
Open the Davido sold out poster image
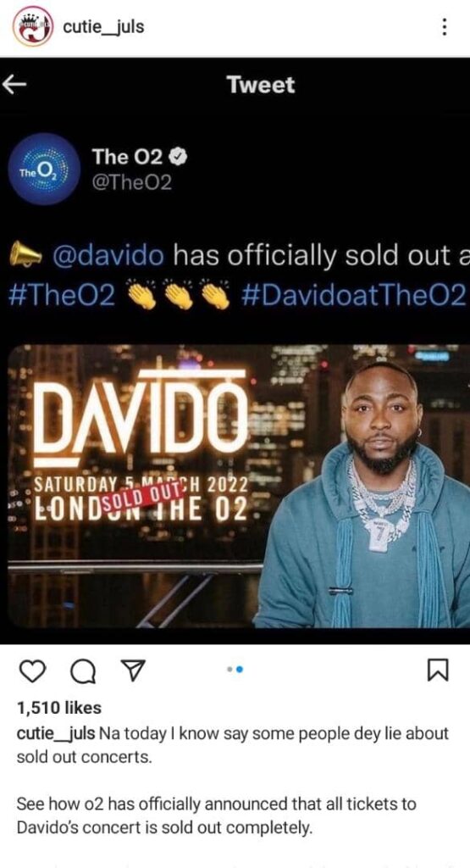click(x=239, y=486)
